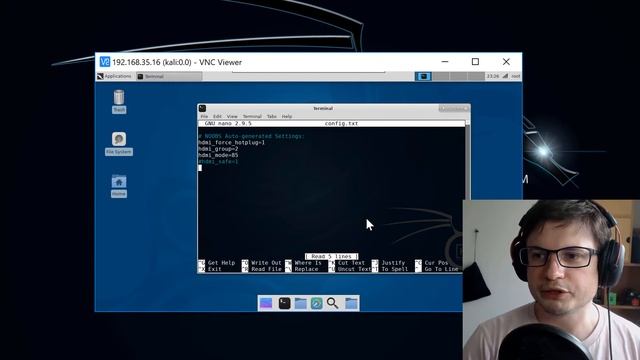Click the To Spell shortcut label
Screen dimensions: 640x360
click(x=395, y=269)
